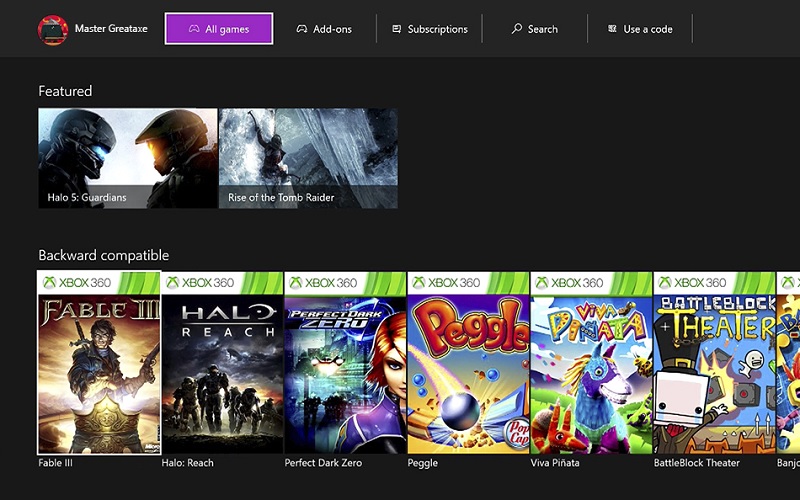Screen dimensions: 800x500
Task: Select the Fable III box art
Action: tap(99, 363)
